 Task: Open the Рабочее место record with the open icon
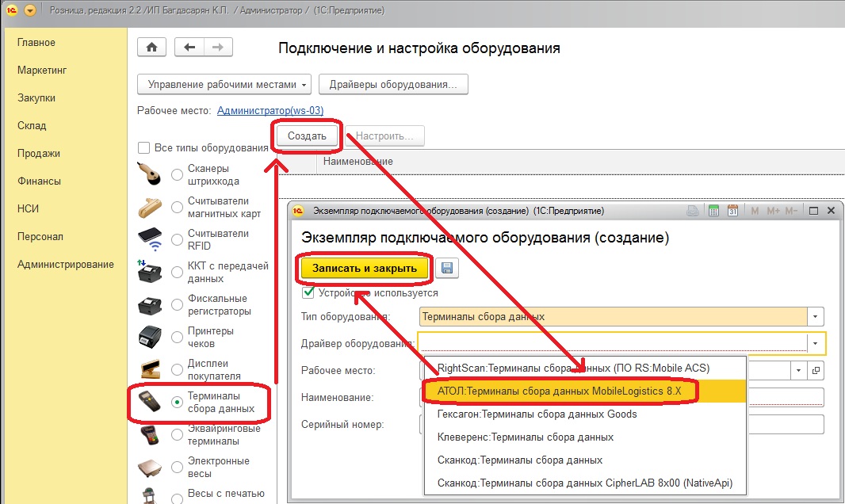[x=816, y=370]
